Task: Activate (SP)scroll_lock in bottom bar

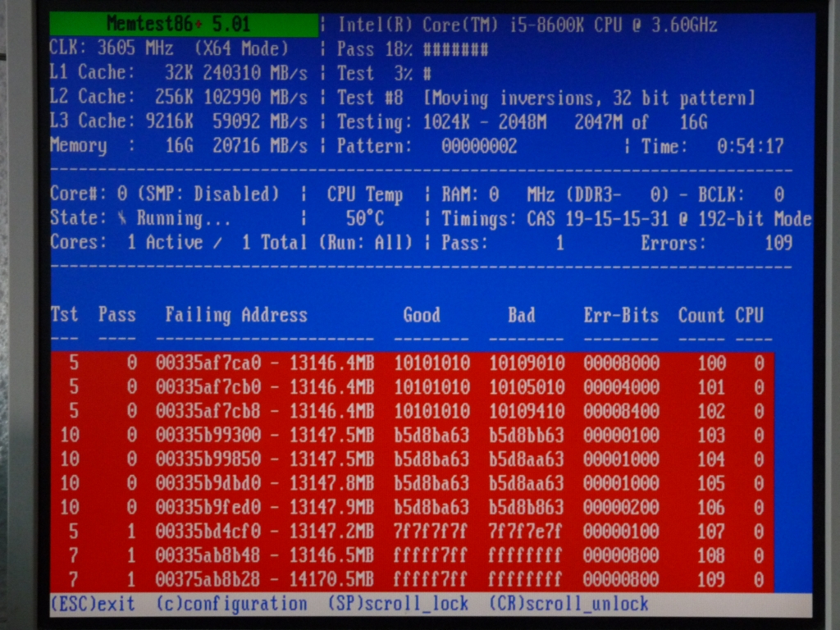Action: (x=398, y=604)
